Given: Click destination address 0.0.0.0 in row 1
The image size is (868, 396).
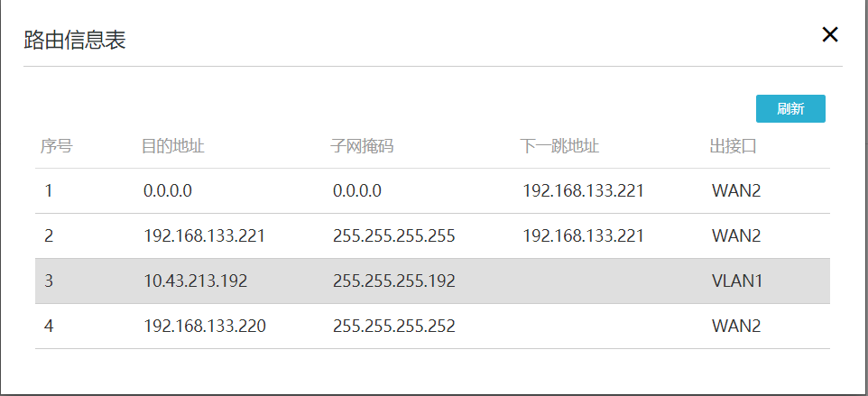Looking at the screenshot, I should click(x=168, y=191).
